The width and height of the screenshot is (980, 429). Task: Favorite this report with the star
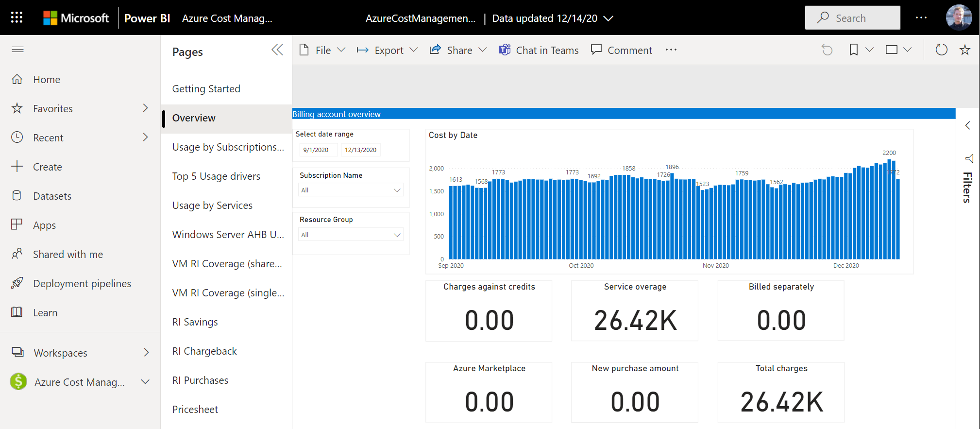tap(965, 50)
